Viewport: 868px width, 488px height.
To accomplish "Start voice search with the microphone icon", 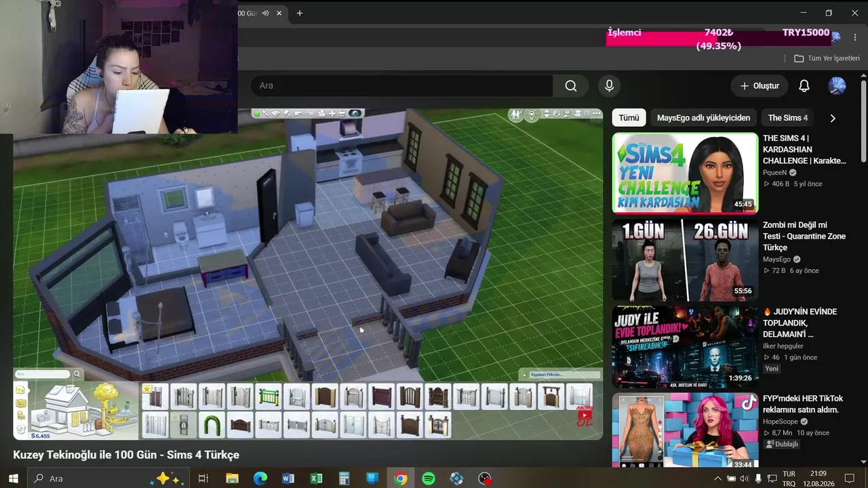I will [x=609, y=86].
